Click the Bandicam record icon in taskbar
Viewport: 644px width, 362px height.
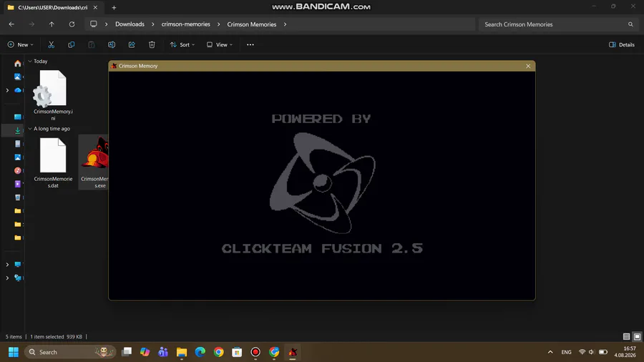tap(255, 352)
